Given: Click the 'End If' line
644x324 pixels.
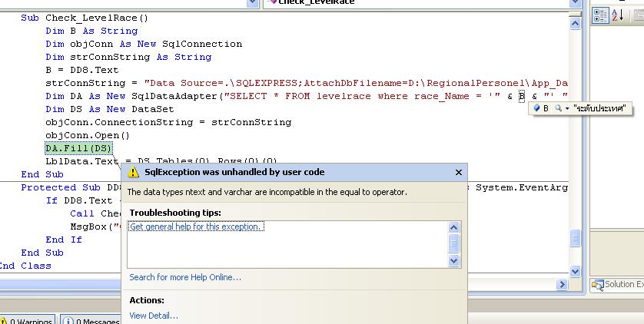Looking at the screenshot, I should point(64,240).
